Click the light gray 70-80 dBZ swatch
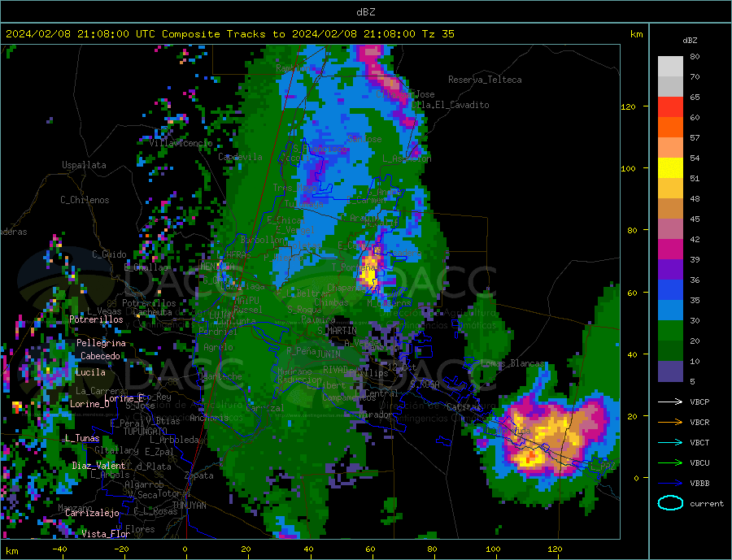 point(670,67)
